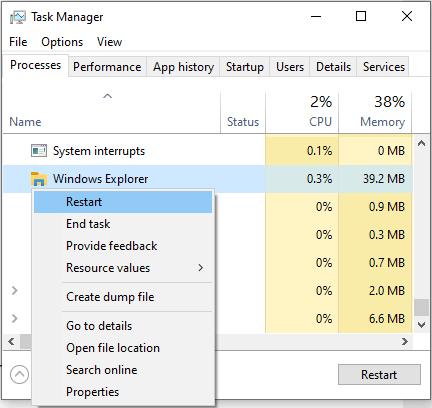The width and height of the screenshot is (432, 408).
Task: Expand the Resource values submenu
Action: [123, 268]
